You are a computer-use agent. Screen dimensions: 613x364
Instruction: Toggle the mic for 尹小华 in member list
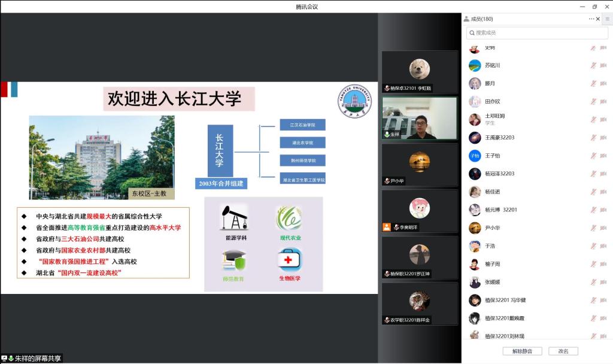tap(593, 228)
